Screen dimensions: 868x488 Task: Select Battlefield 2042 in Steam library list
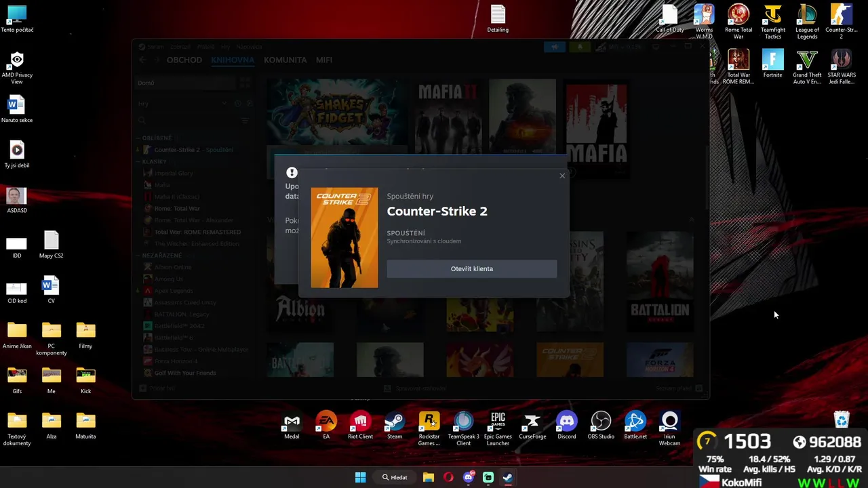(x=179, y=326)
